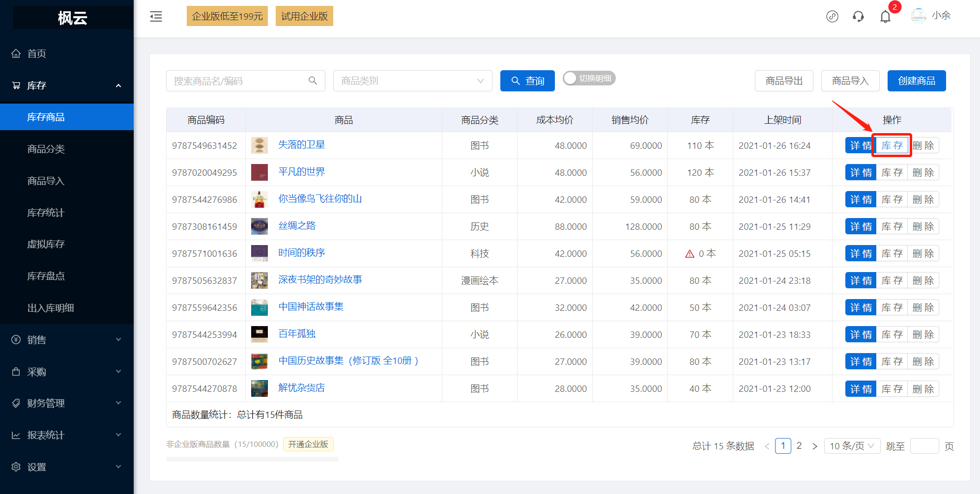This screenshot has width=980, height=494.
Task: Open the 10 条/页 page size dropdown
Action: 852,446
